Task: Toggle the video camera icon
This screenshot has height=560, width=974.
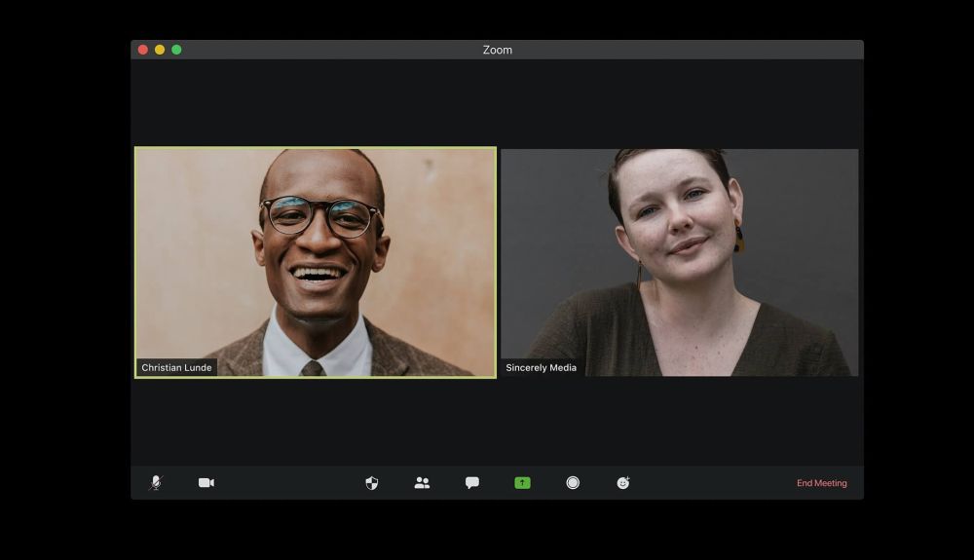Action: (206, 482)
